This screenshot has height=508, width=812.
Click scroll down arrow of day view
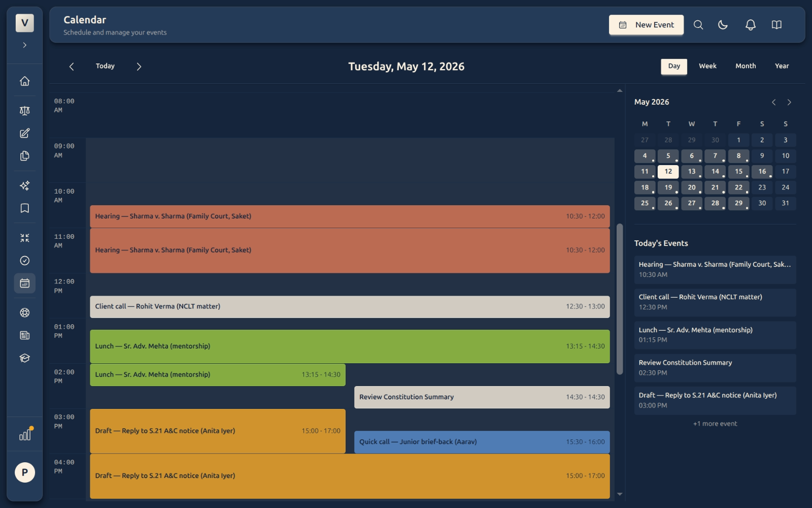620,494
